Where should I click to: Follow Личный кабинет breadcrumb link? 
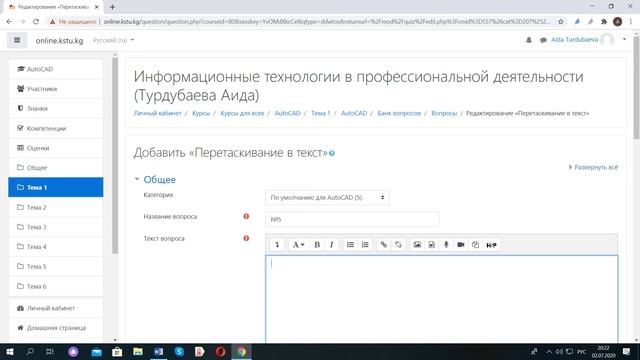158,113
